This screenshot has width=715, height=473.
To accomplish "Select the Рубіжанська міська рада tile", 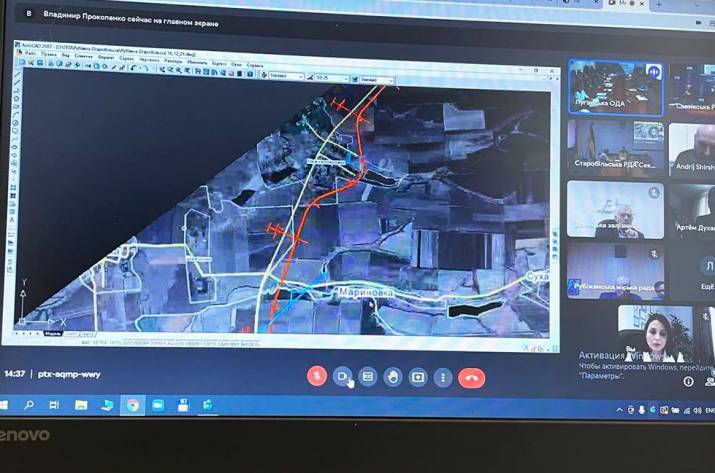I will (614, 270).
